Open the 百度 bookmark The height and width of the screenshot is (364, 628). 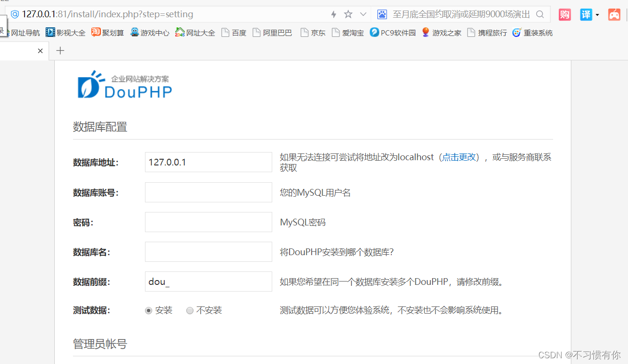[x=238, y=32]
